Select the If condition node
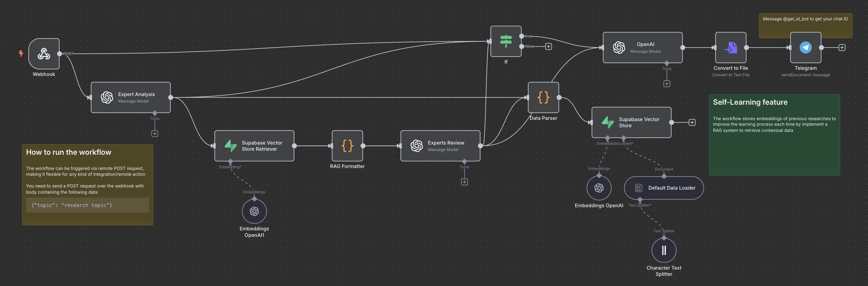Viewport: 868px width, 286px height. coord(506,41)
